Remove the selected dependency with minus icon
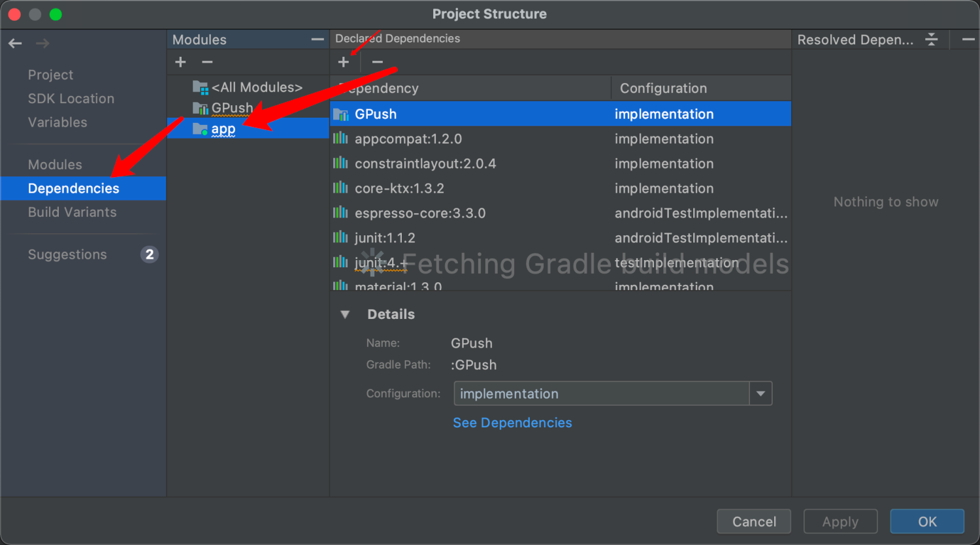 pos(377,62)
